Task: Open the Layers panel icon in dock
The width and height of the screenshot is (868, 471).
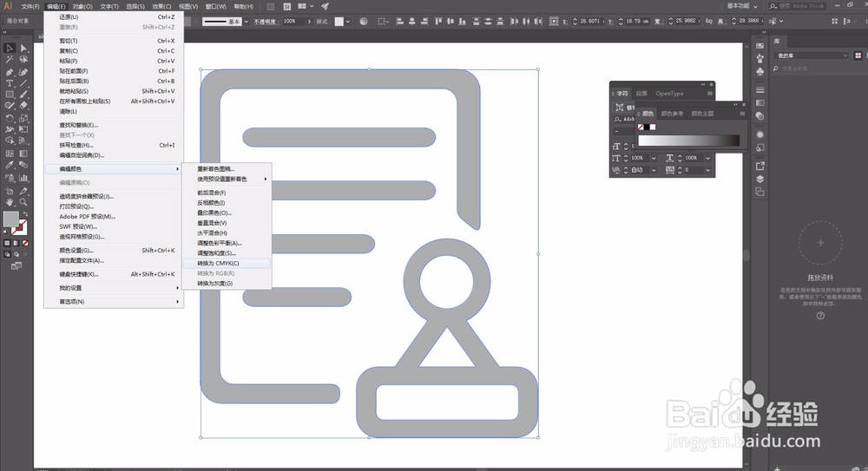Action: point(760,179)
